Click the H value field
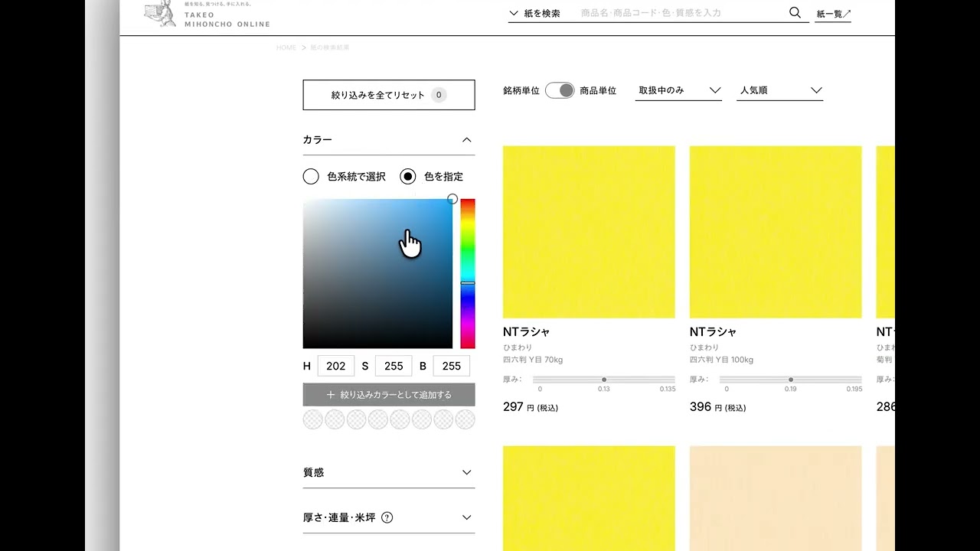980x551 pixels. click(336, 366)
